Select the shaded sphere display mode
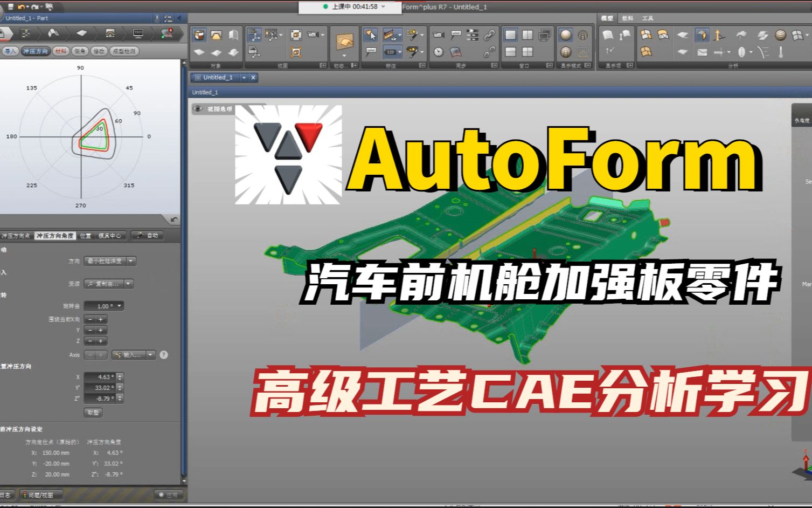 [x=565, y=36]
